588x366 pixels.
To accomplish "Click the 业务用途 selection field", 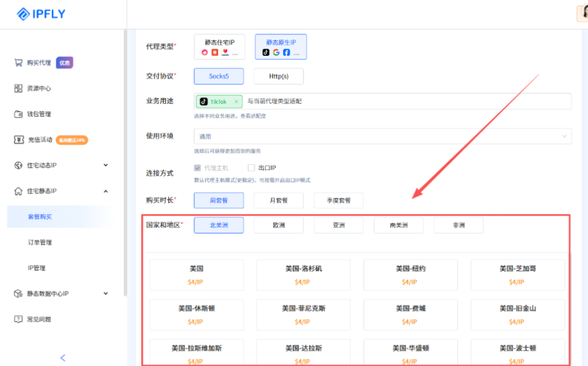I will coord(383,101).
